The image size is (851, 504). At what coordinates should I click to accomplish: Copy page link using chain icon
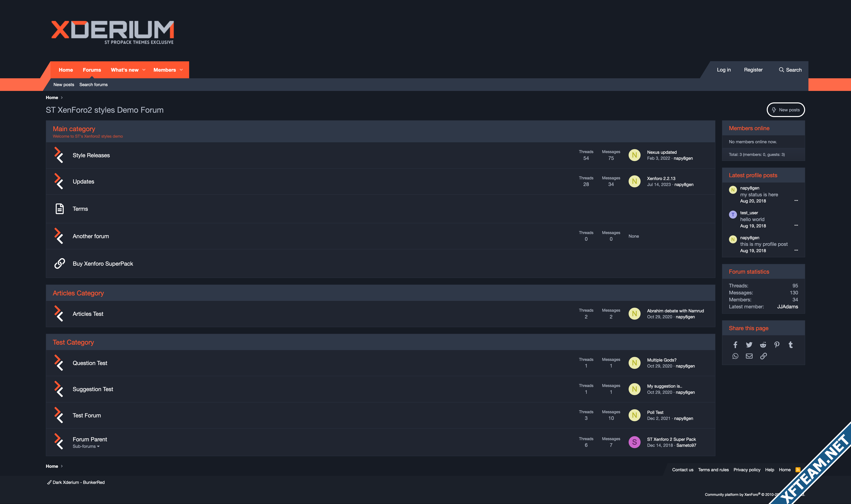coord(763,356)
